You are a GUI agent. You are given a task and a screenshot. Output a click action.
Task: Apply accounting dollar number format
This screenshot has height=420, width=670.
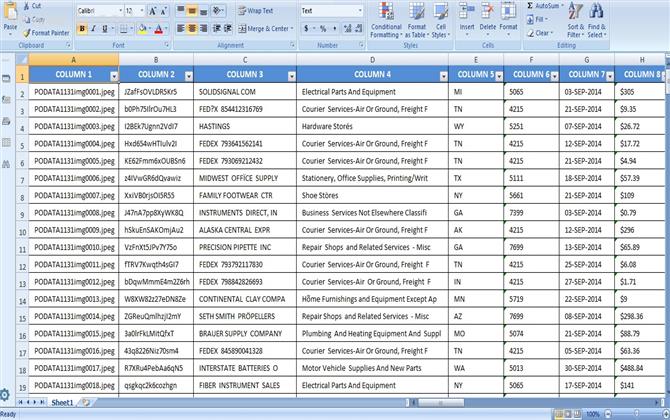click(306, 29)
